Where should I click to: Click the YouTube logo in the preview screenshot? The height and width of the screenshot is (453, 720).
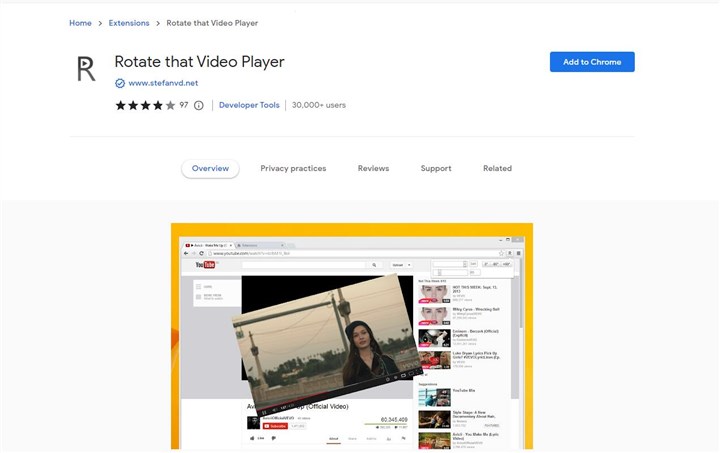205,265
